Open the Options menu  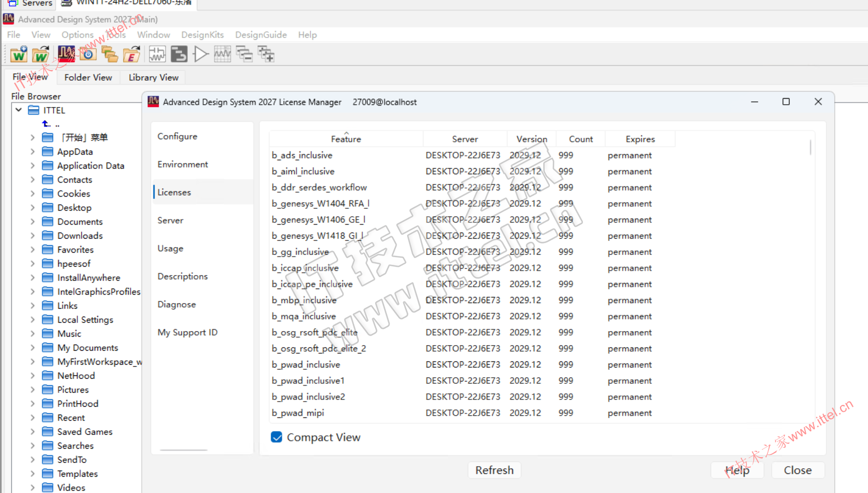78,35
